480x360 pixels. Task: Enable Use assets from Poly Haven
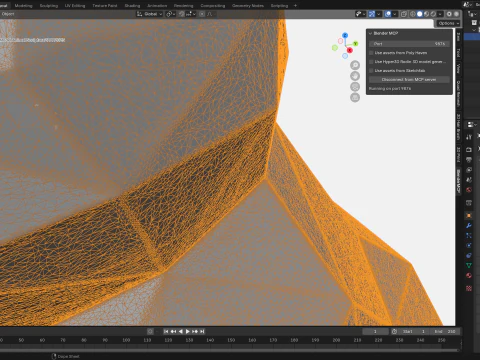371,53
